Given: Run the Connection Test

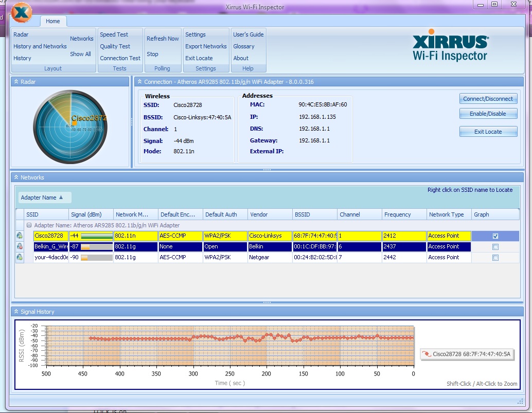Looking at the screenshot, I should point(120,58).
